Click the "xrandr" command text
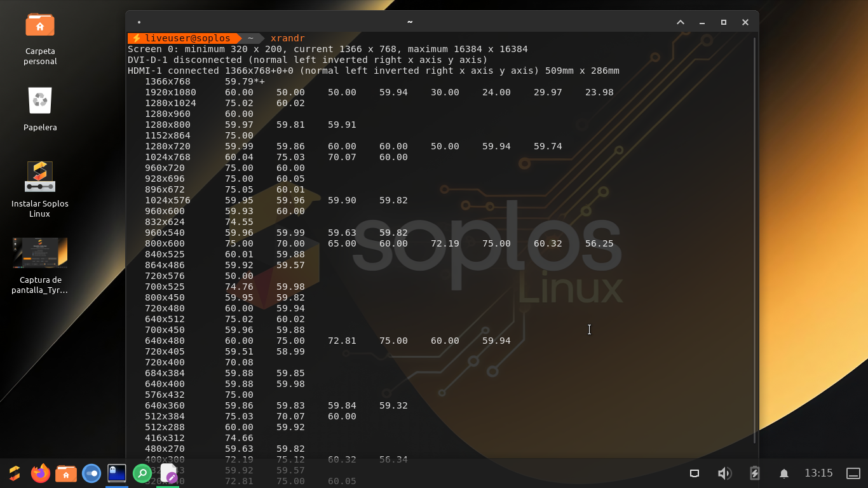 pos(288,38)
